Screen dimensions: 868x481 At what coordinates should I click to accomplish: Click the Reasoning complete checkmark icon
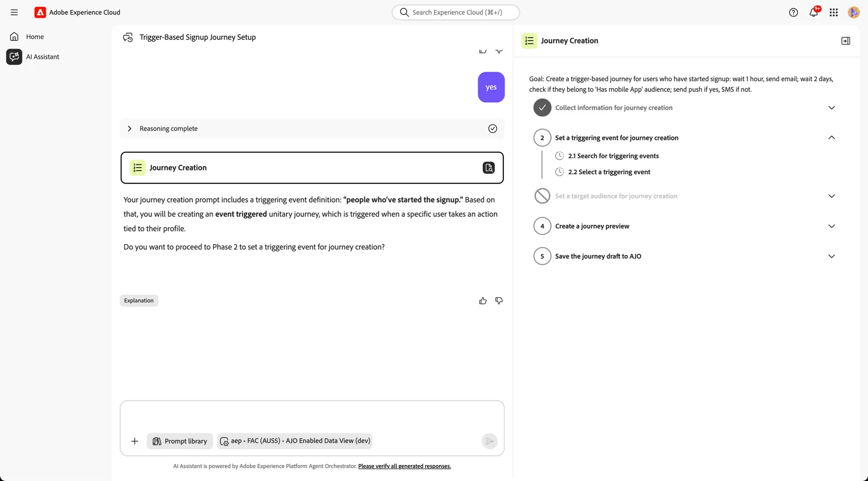(x=492, y=129)
